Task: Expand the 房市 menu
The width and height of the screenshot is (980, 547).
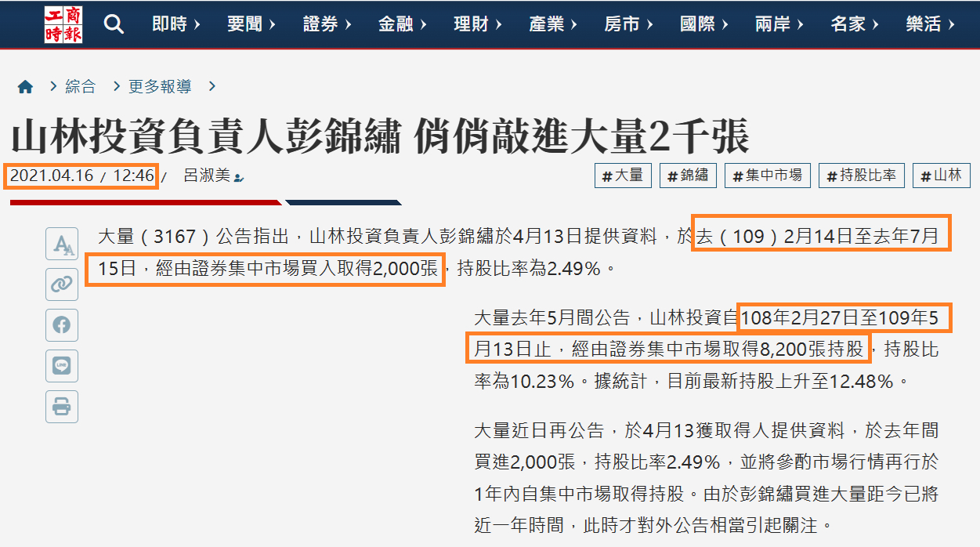Action: (628, 24)
